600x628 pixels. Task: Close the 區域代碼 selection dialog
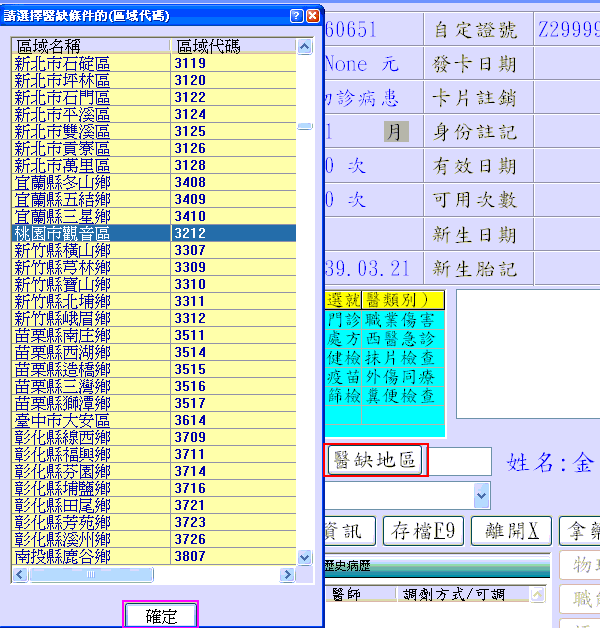pos(313,17)
